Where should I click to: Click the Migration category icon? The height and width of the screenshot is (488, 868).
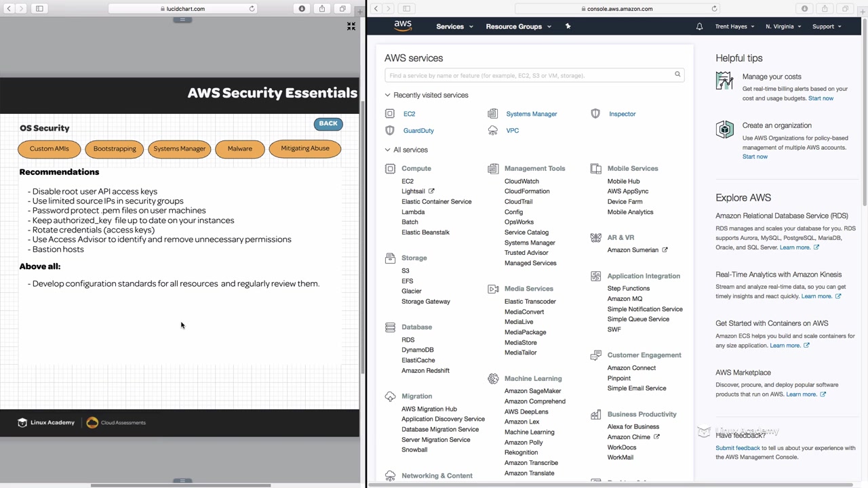click(390, 396)
